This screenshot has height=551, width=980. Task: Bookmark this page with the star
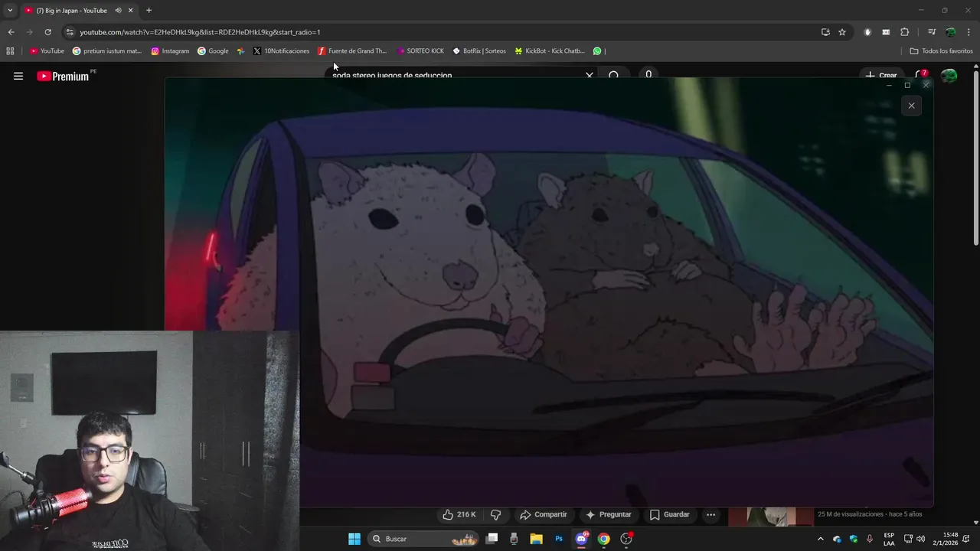tap(842, 32)
